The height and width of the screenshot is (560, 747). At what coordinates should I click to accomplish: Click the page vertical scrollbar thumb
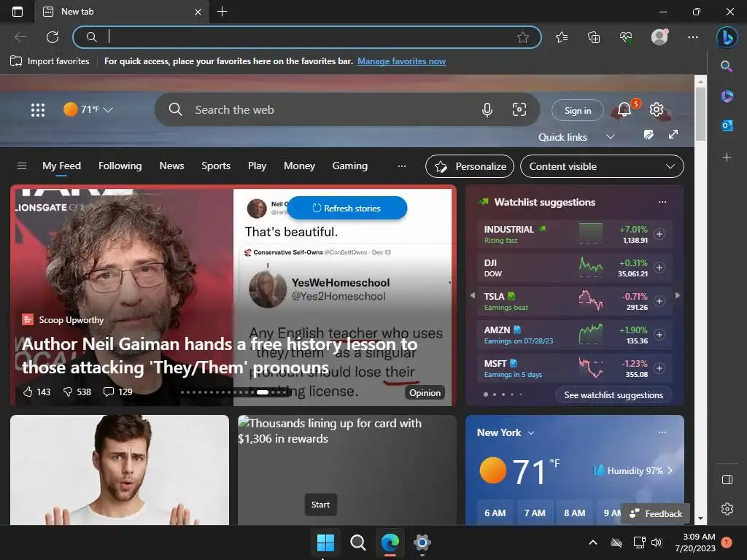[x=700, y=114]
